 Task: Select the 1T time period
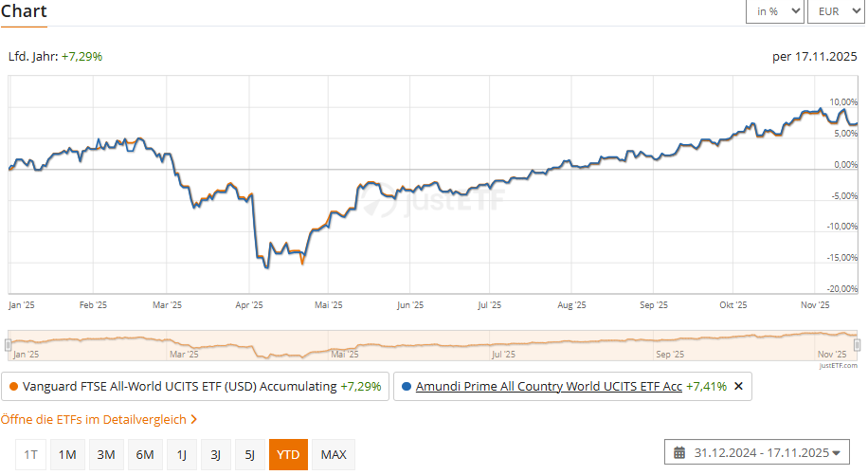pyautogui.click(x=30, y=454)
